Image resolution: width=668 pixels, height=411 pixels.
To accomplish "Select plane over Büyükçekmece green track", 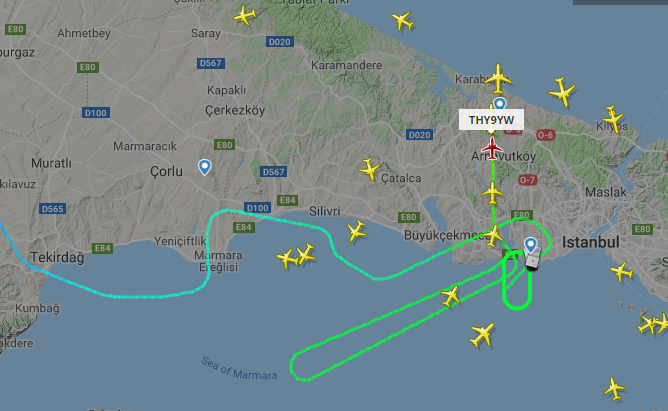I will (x=493, y=236).
